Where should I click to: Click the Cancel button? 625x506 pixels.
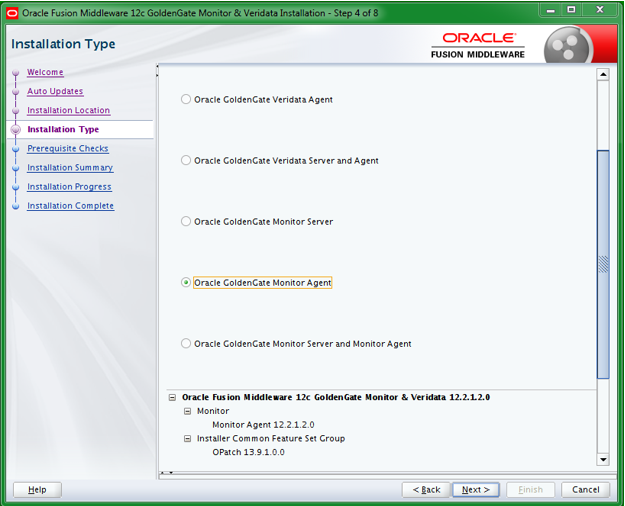pos(586,490)
